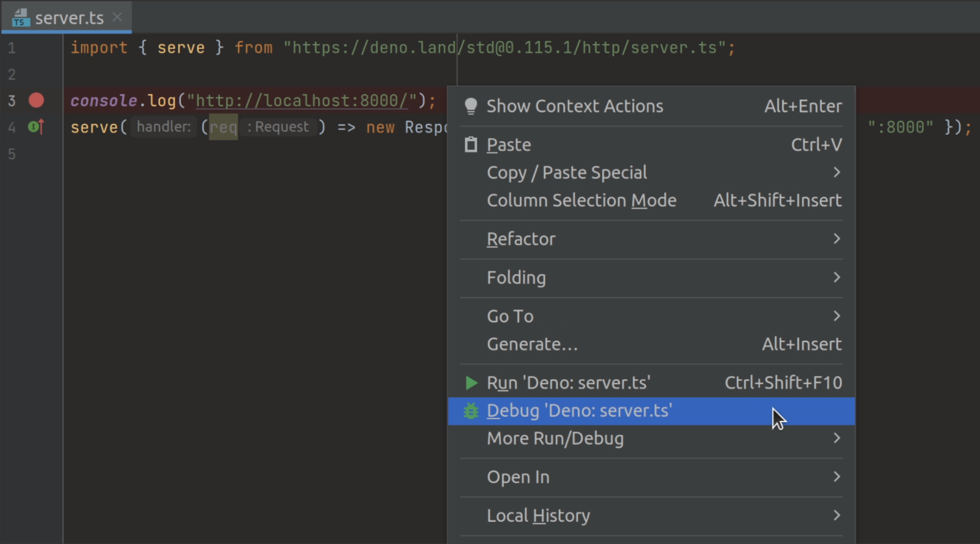The width and height of the screenshot is (980, 544).
Task: Expand the Refactor submenu
Action: point(521,239)
